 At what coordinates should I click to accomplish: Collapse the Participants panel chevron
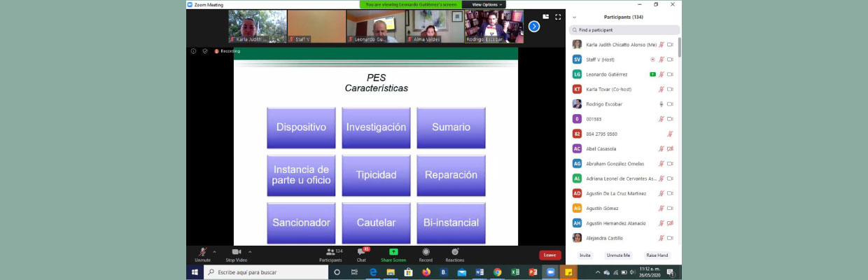click(x=575, y=17)
